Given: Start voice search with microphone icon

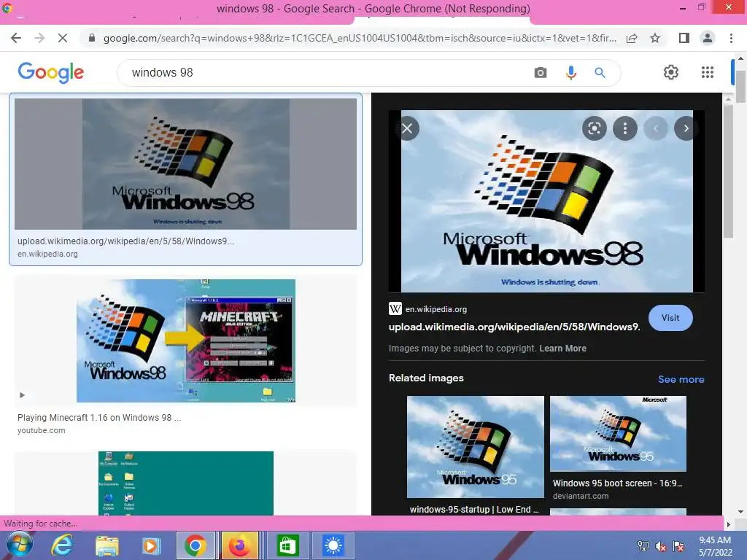Looking at the screenshot, I should click(x=570, y=73).
